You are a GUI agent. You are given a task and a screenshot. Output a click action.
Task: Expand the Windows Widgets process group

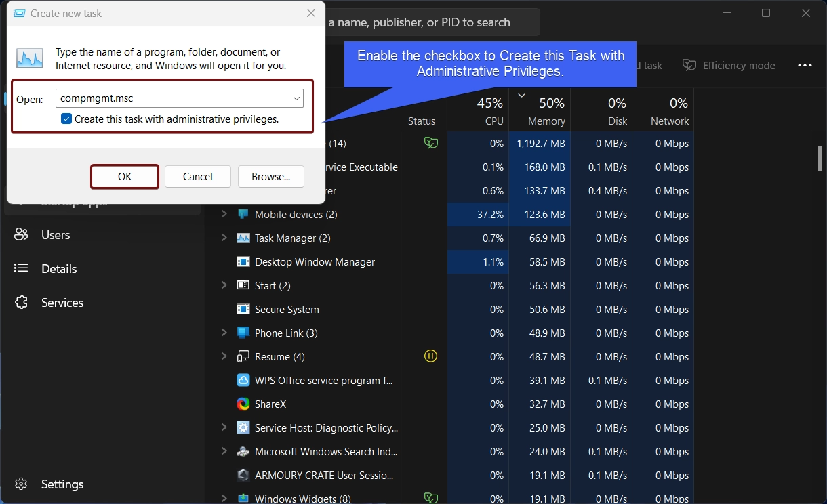(224, 499)
